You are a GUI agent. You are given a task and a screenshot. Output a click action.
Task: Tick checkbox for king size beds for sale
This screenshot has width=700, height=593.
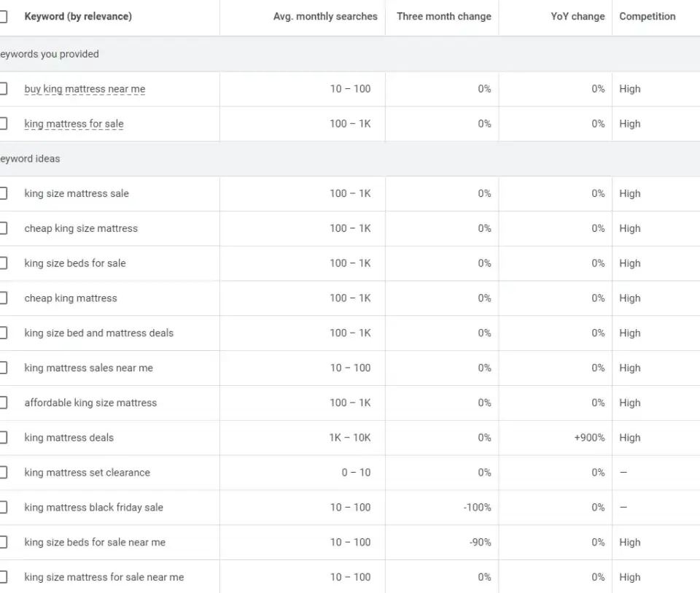coord(3,263)
